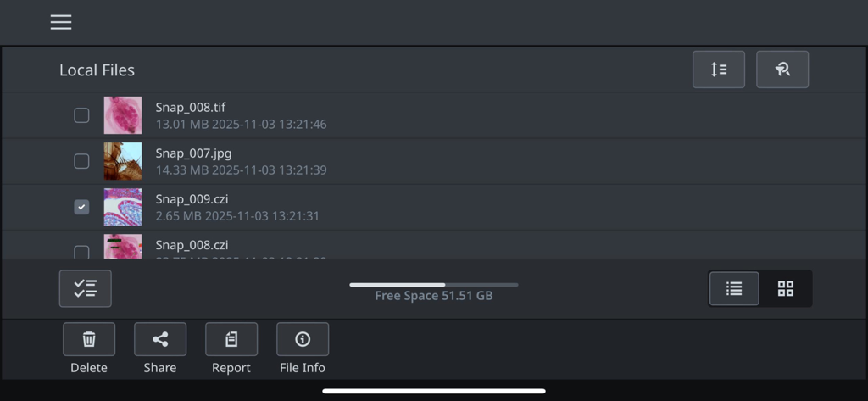Tick the Snap_008.czi checkbox
This screenshot has width=868, height=401.
[x=81, y=252]
